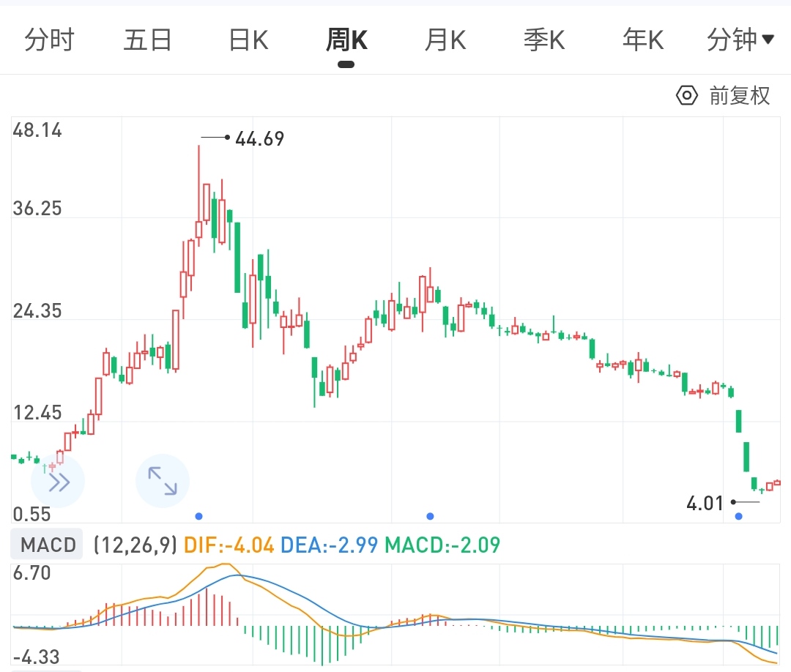Click the 4.01 low price marker
This screenshot has width=791, height=672.
(x=705, y=503)
